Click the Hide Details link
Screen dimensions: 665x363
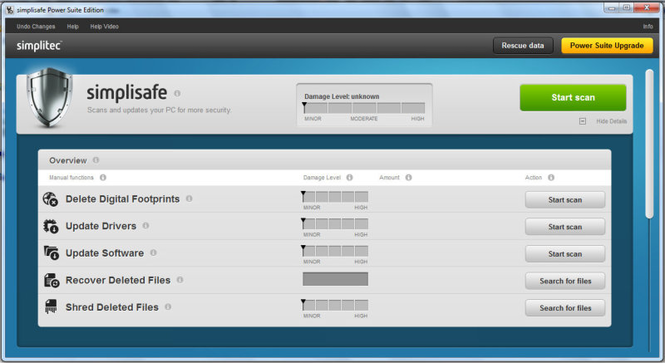(x=611, y=121)
